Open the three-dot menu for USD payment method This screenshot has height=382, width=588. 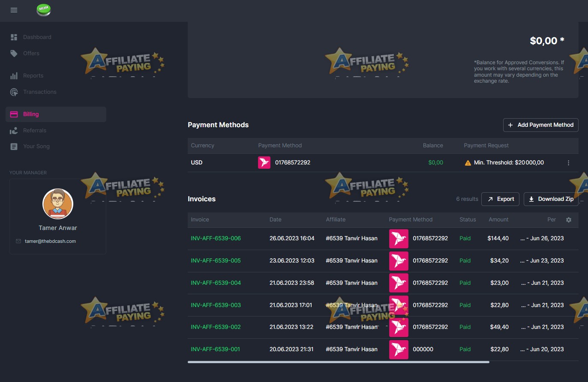point(568,163)
